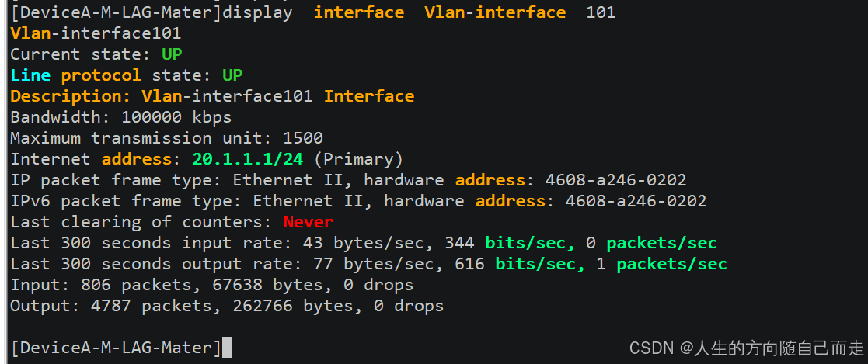Click the 616 bits/sec output rate
This screenshot has height=364, width=868.
pyautogui.click(x=521, y=265)
